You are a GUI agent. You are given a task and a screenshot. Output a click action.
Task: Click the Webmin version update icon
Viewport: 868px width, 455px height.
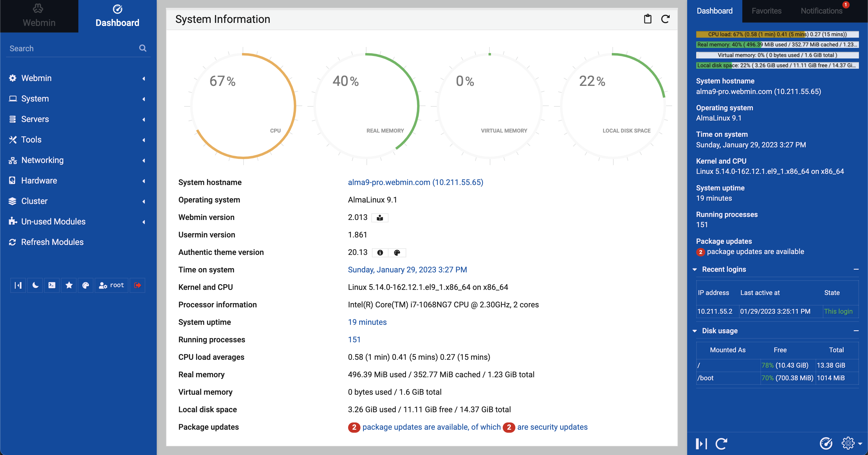pyautogui.click(x=380, y=218)
